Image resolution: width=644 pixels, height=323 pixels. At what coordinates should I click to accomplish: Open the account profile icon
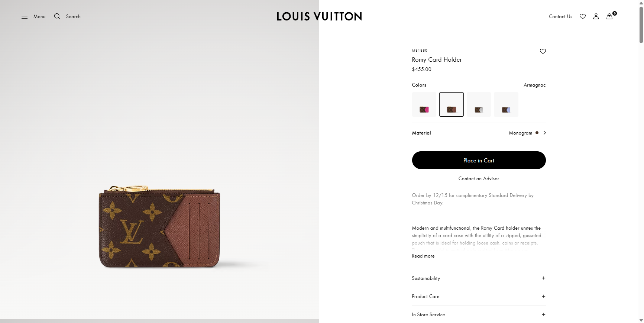tap(596, 16)
